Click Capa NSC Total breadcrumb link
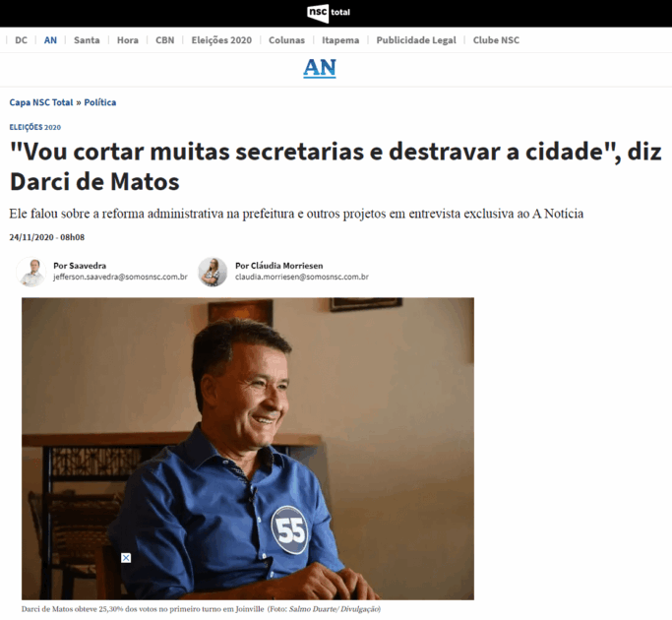Viewport: 672px width, 620px height. coord(41,102)
